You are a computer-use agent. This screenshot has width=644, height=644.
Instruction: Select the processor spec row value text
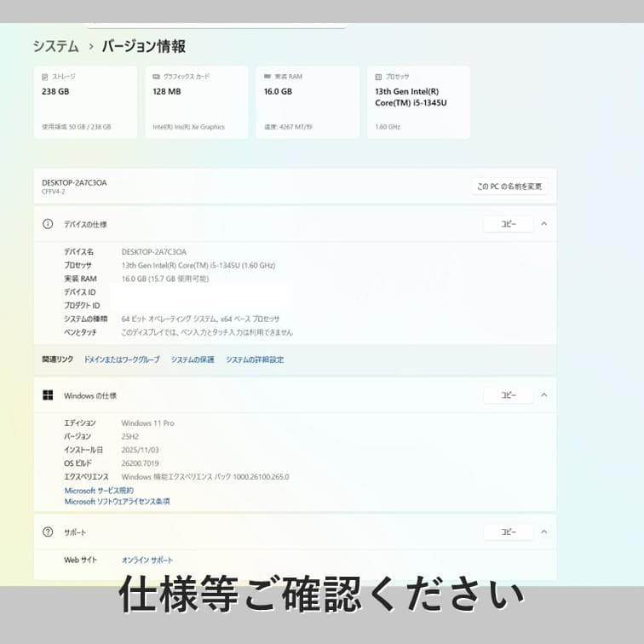click(198, 265)
